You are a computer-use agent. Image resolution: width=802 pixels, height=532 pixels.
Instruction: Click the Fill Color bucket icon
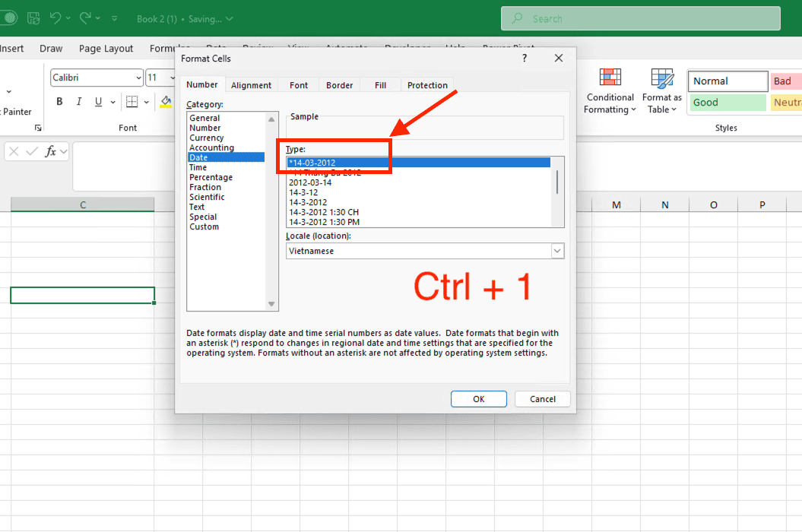pos(166,101)
